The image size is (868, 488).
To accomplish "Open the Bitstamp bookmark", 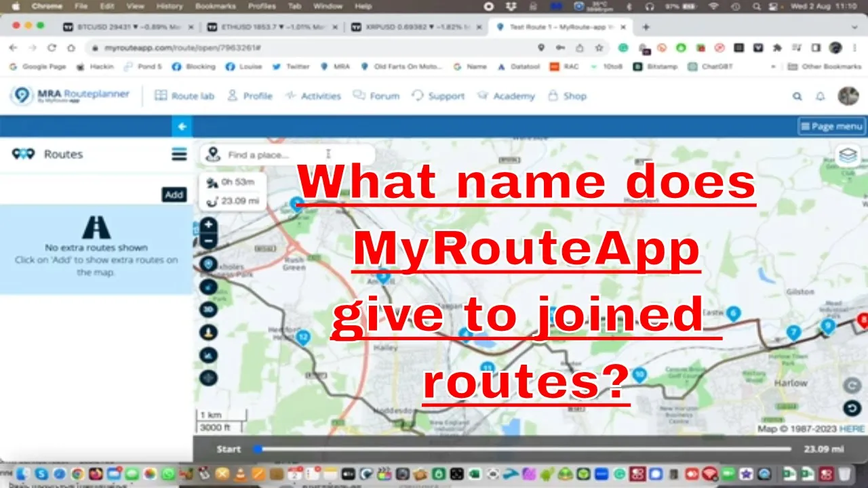I will pos(656,67).
